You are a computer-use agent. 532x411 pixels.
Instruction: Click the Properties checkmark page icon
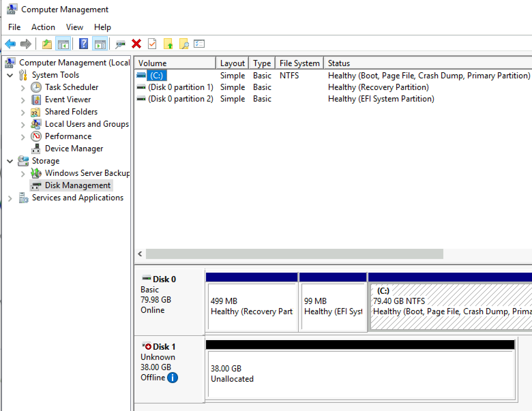[152, 44]
